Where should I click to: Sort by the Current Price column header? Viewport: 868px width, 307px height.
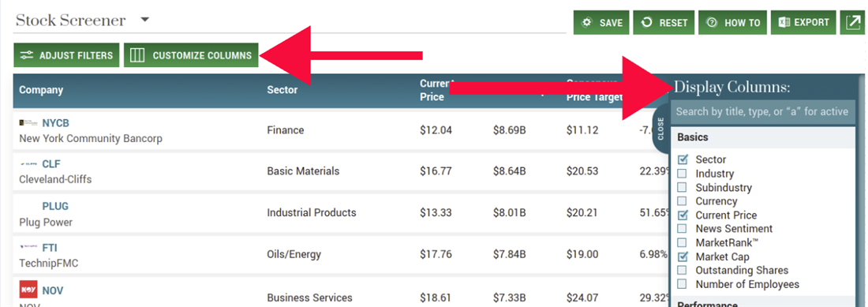coord(437,90)
